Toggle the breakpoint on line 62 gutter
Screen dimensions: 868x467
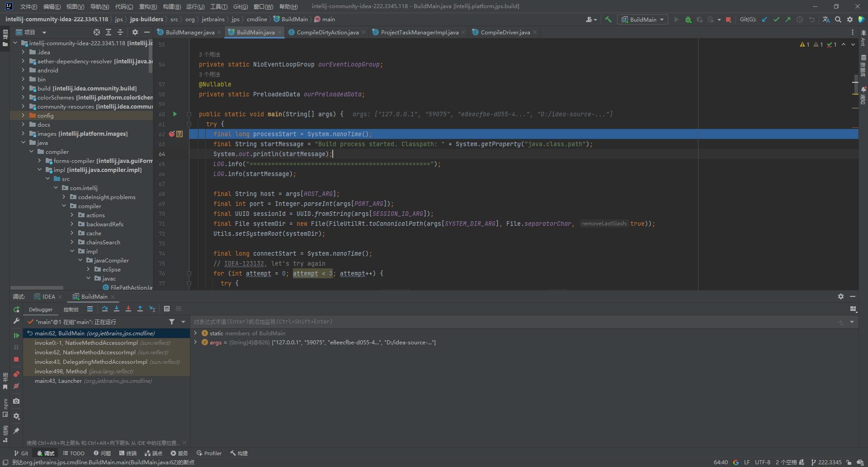tap(171, 134)
